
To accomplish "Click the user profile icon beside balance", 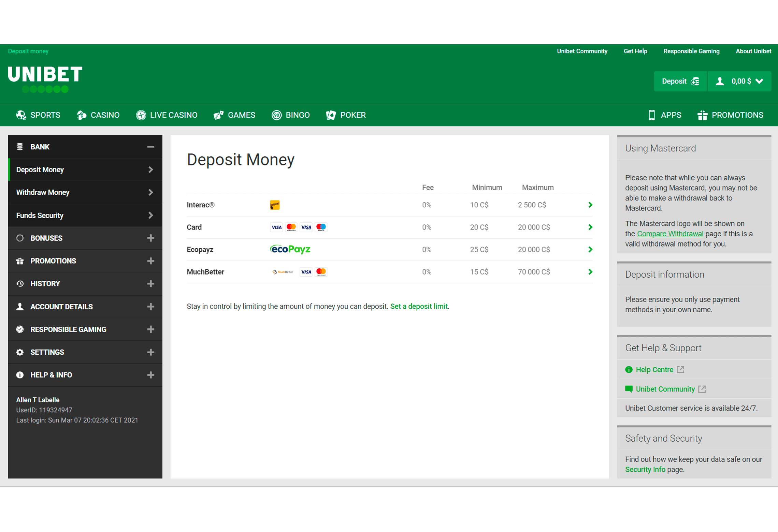I will (x=720, y=81).
